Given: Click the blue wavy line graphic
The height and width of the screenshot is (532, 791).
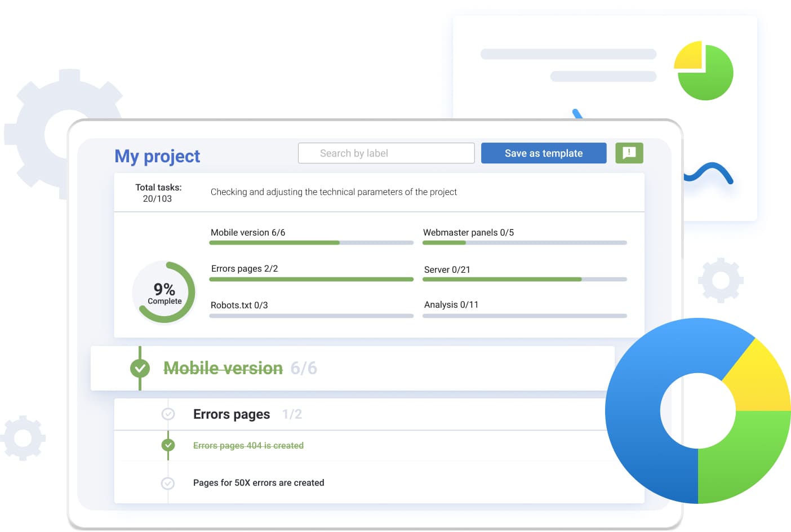Looking at the screenshot, I should coord(710,172).
